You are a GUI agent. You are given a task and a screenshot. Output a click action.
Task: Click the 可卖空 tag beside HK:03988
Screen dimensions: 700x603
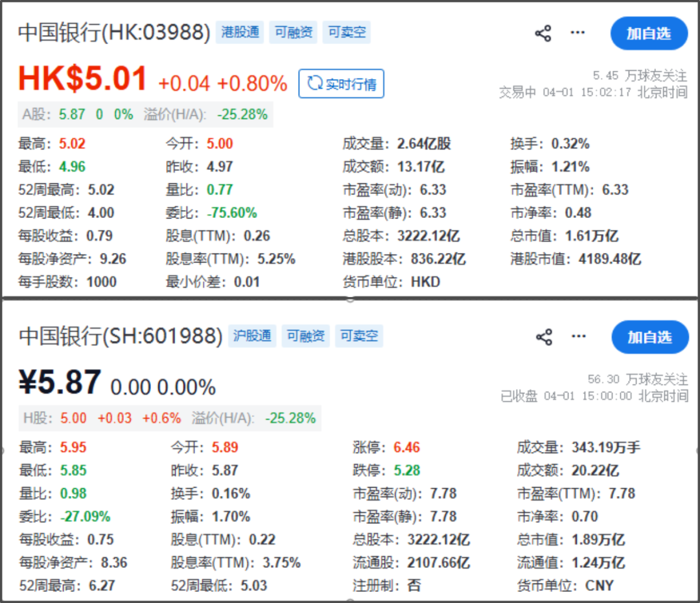(x=347, y=32)
